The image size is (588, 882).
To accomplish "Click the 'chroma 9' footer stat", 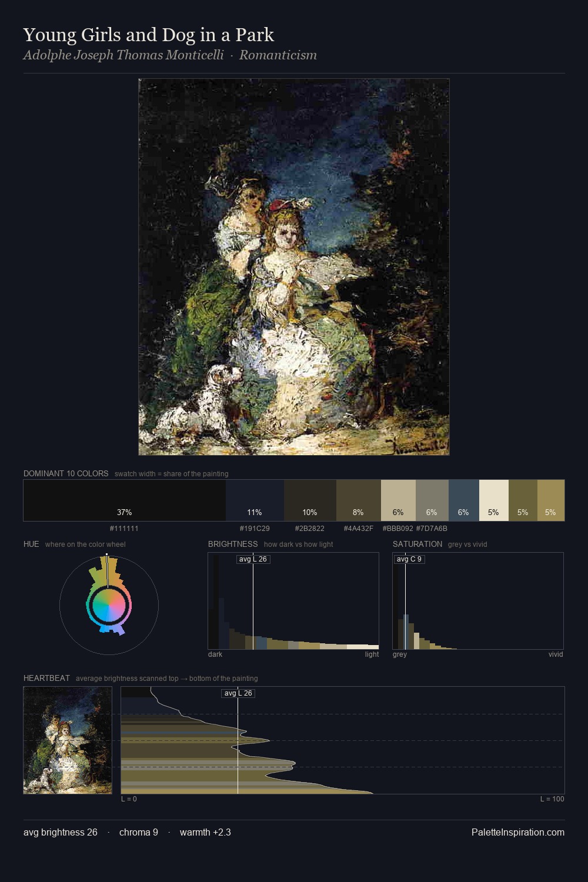I will pyautogui.click(x=139, y=832).
